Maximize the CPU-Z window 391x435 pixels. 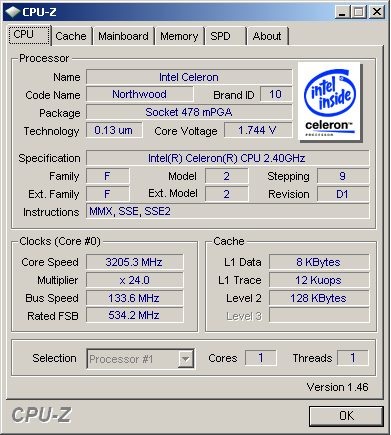click(x=359, y=12)
